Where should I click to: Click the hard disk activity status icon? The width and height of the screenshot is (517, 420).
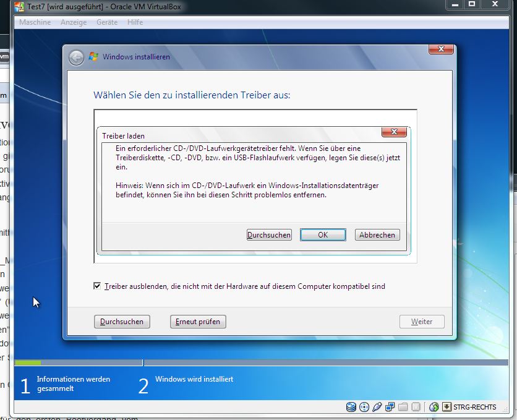[351, 407]
